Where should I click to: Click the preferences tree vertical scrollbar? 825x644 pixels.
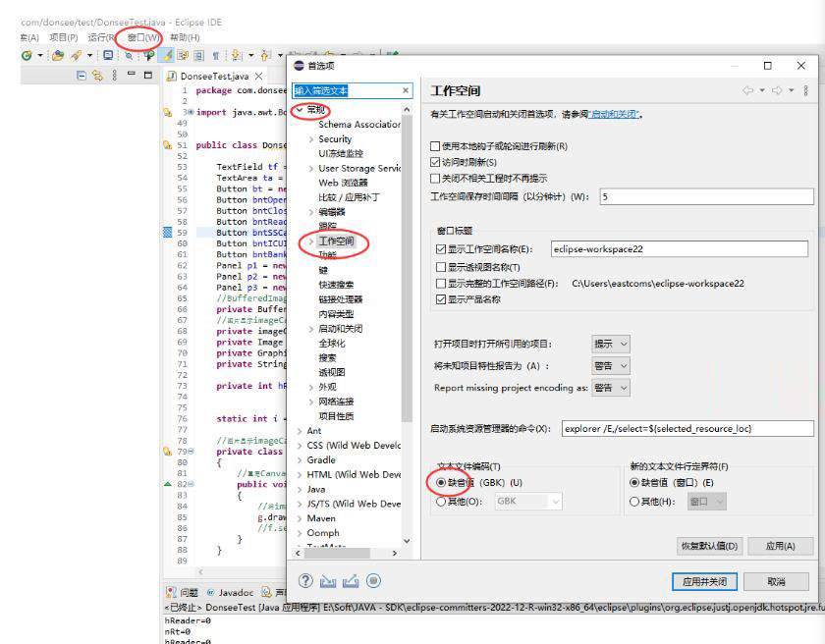pos(407,295)
